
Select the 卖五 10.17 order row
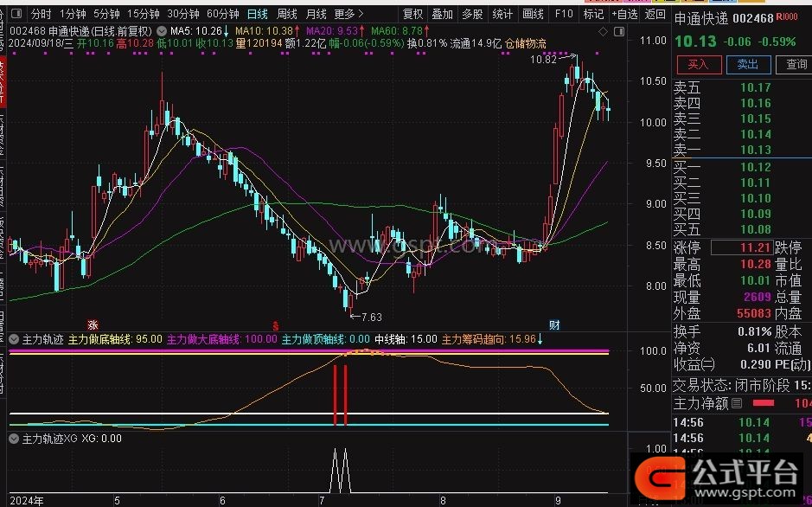pos(742,87)
